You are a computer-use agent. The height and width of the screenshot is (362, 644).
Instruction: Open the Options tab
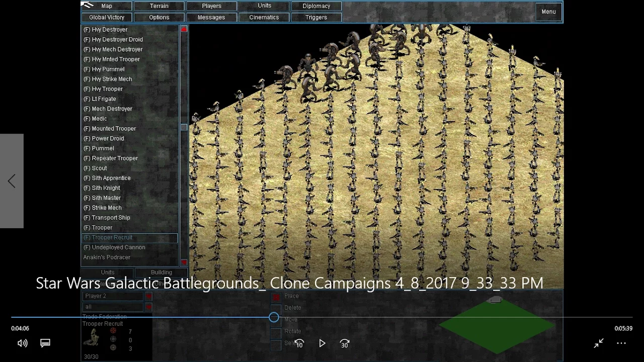pyautogui.click(x=159, y=17)
